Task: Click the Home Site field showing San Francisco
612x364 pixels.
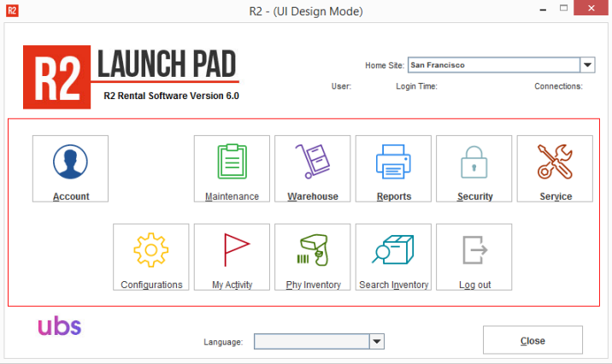Action: pyautogui.click(x=494, y=65)
